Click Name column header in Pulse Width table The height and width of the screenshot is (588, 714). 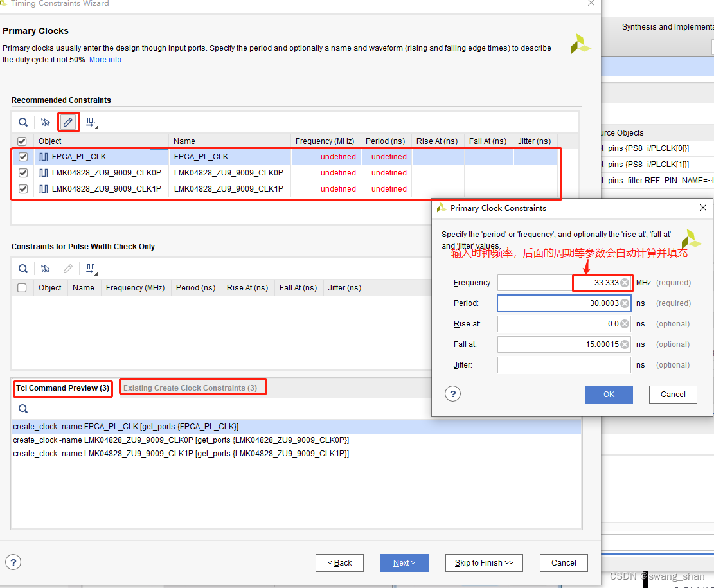[x=84, y=288]
